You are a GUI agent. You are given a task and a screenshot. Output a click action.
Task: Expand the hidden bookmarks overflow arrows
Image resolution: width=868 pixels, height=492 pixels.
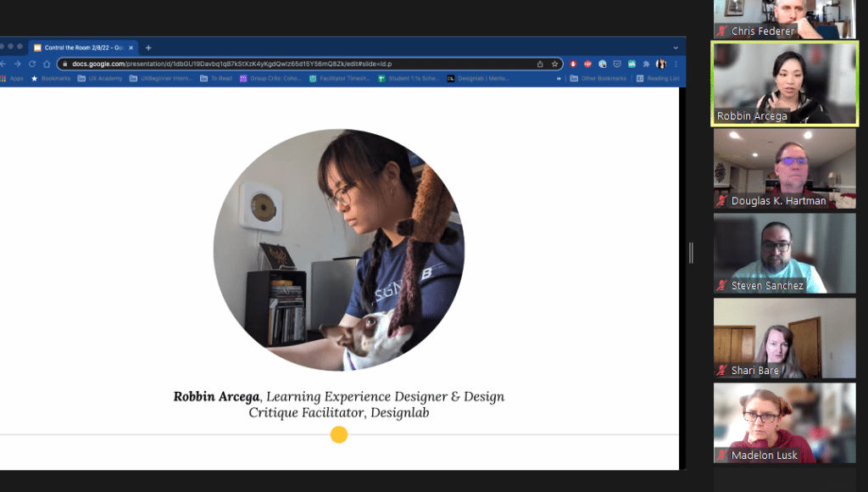click(x=559, y=78)
